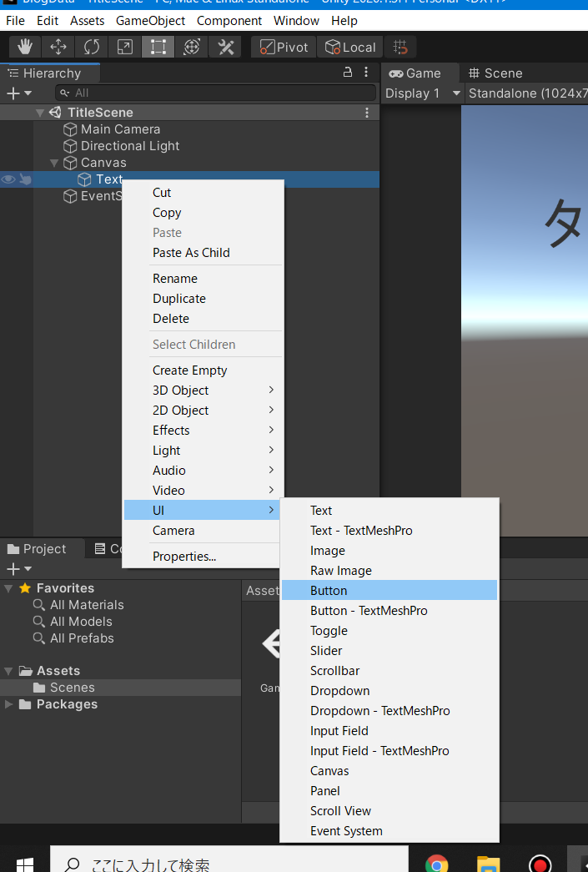Collapse the Canvas object foldout
This screenshot has width=588, height=872.
tap(54, 163)
